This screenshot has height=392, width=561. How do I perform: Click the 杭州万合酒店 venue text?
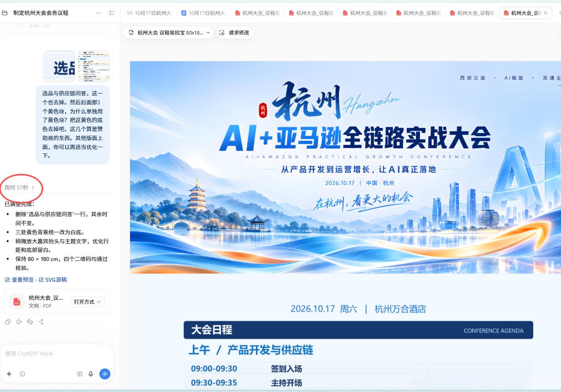click(x=400, y=309)
